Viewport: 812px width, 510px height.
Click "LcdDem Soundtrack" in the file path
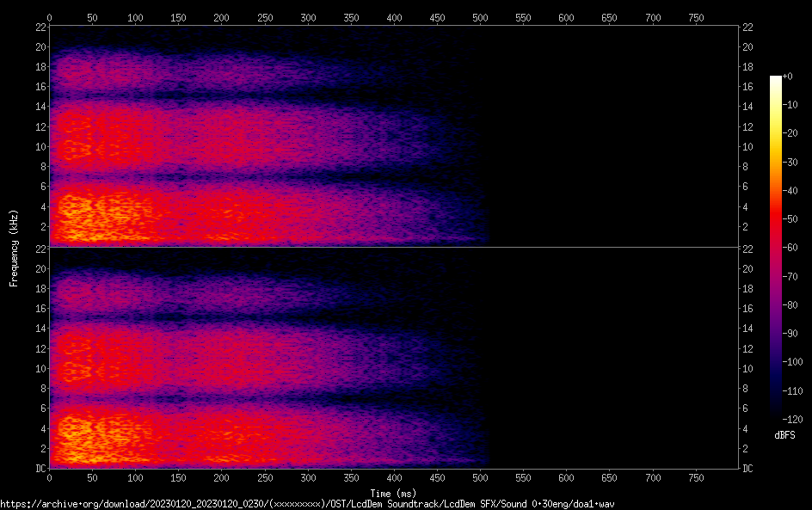pos(398,504)
